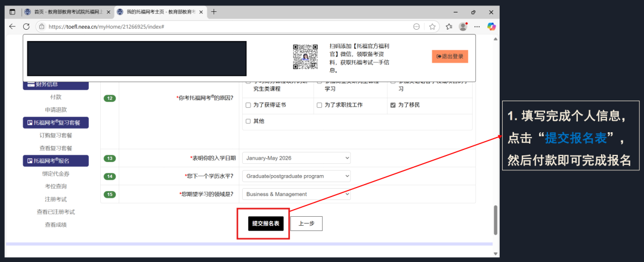
Task: Open the 付款 sidebar link
Action: pyautogui.click(x=56, y=97)
